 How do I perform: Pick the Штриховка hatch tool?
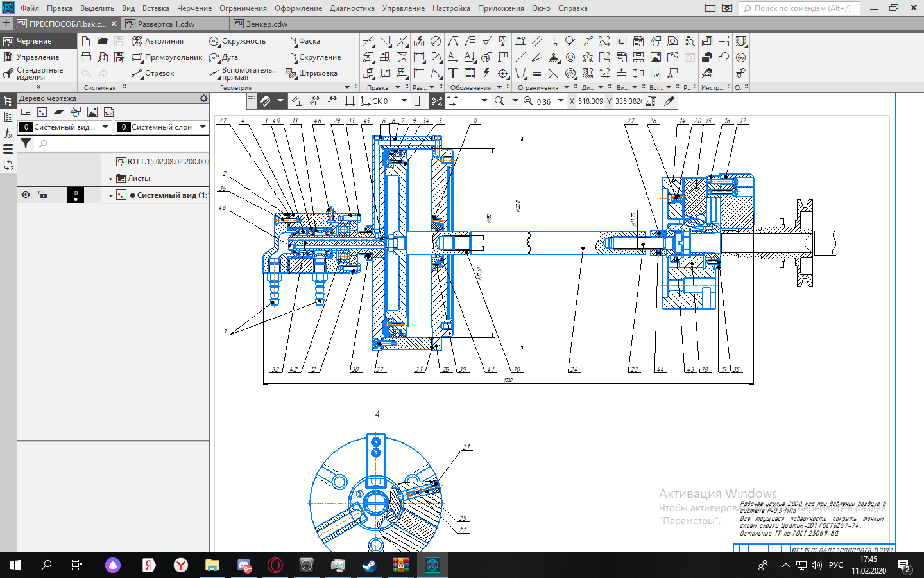[312, 73]
